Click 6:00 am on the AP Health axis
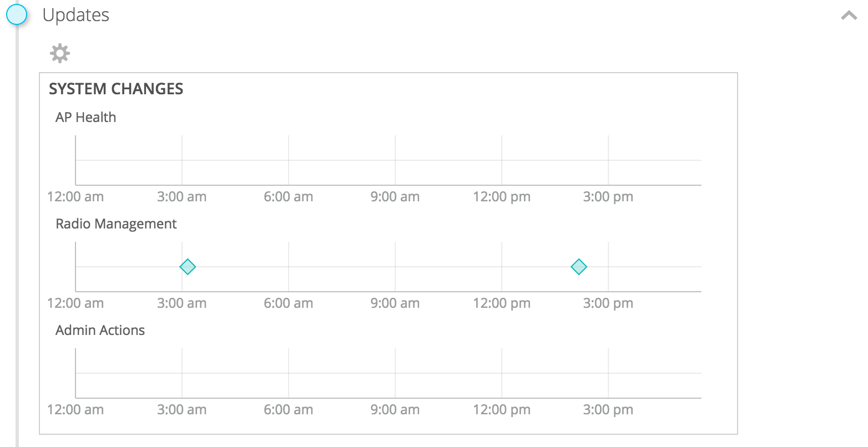 [289, 197]
